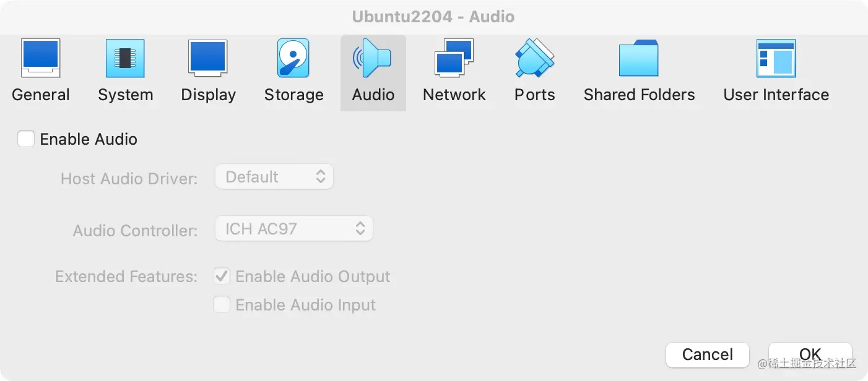This screenshot has width=868, height=381.
Task: Select the User Interface window icon
Action: tap(776, 58)
